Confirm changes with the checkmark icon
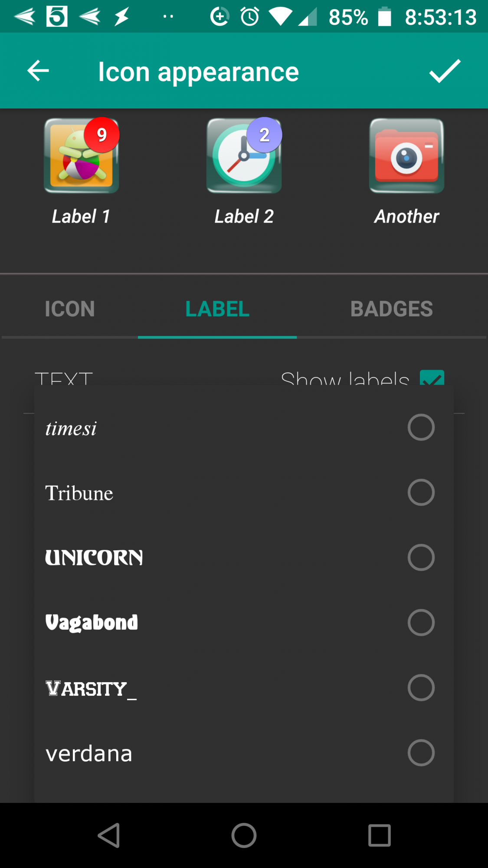This screenshot has width=488, height=868. [x=445, y=71]
